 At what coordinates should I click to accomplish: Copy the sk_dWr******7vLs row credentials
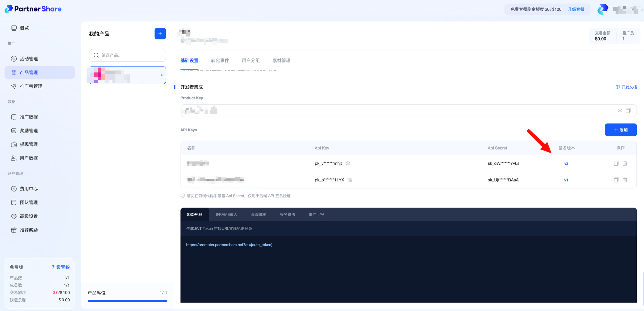(616, 163)
